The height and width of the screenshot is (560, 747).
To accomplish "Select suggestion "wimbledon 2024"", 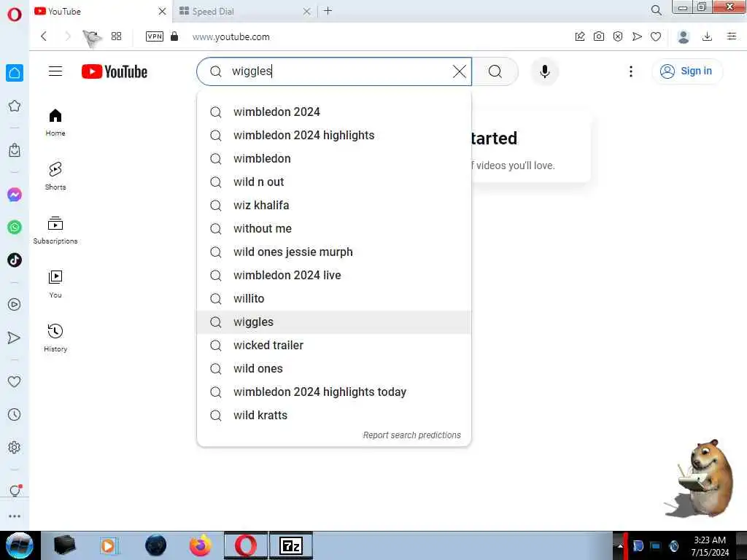I will tap(333, 112).
